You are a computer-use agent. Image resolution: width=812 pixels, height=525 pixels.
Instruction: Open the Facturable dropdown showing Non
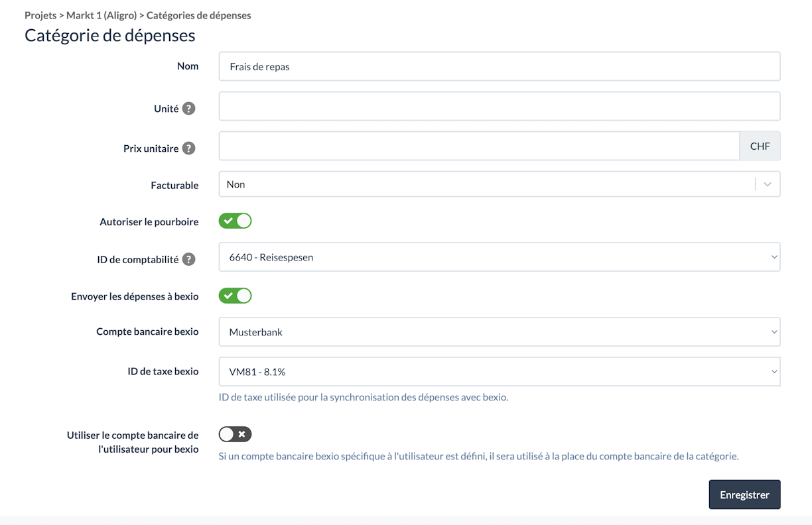tap(500, 184)
